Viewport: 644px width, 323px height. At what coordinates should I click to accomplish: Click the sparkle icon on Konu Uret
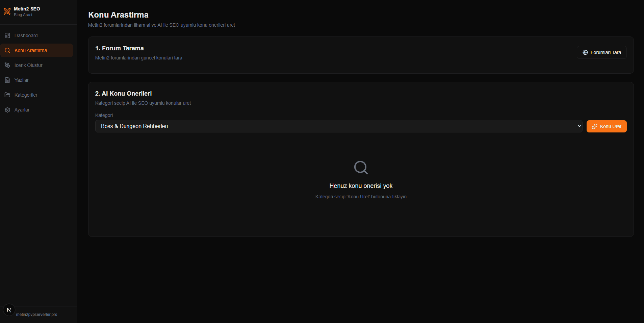tap(595, 126)
